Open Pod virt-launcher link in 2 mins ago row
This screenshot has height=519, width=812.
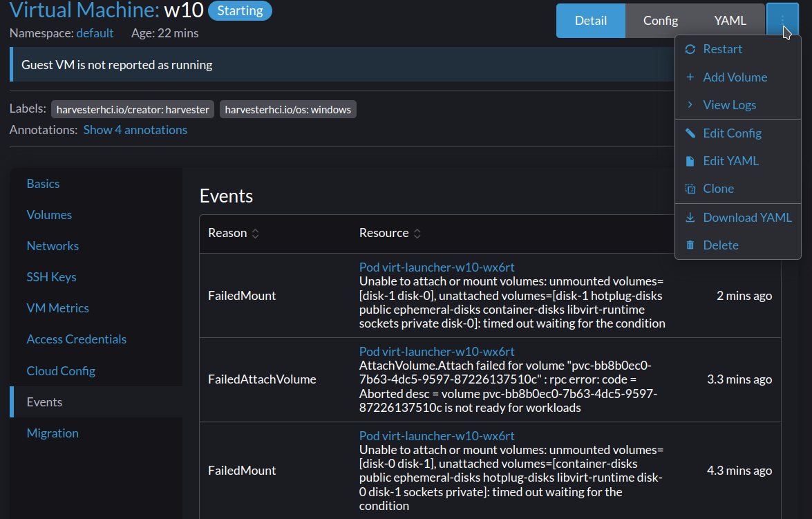[x=437, y=267]
